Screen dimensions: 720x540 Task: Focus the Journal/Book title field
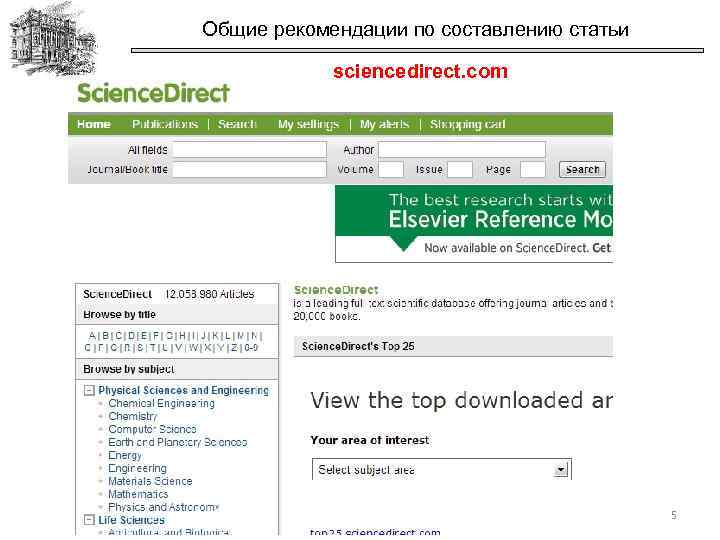(249, 169)
